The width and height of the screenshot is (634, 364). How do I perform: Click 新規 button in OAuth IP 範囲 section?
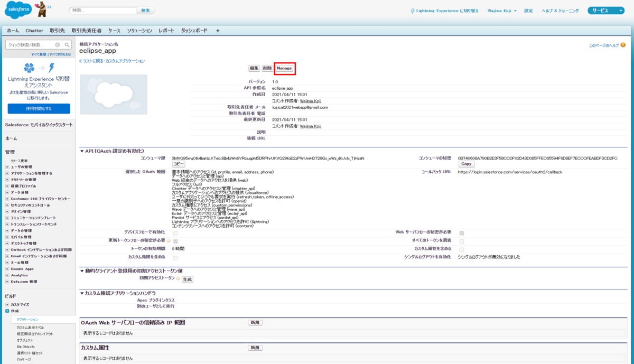(255, 322)
